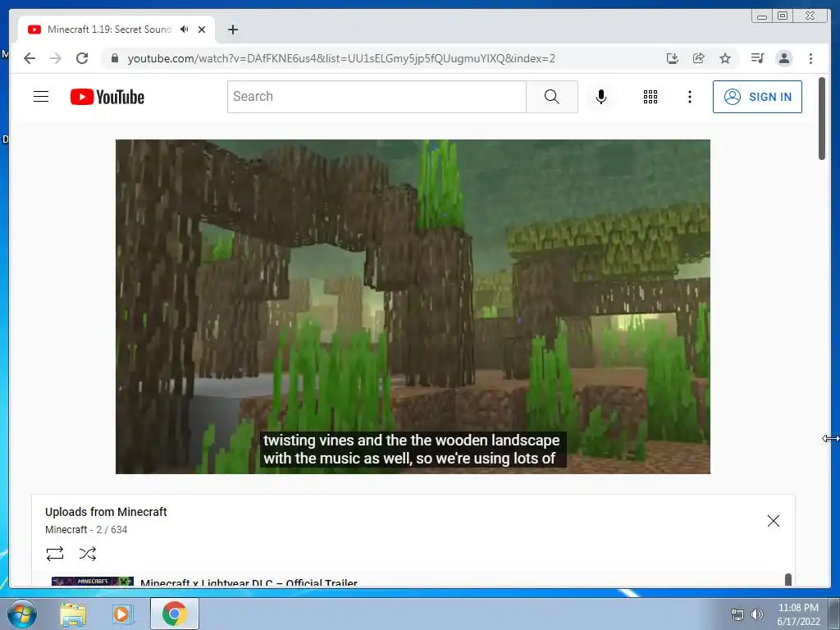This screenshot has width=840, height=630.
Task: Open YouTube settings three-dot menu
Action: [x=689, y=97]
